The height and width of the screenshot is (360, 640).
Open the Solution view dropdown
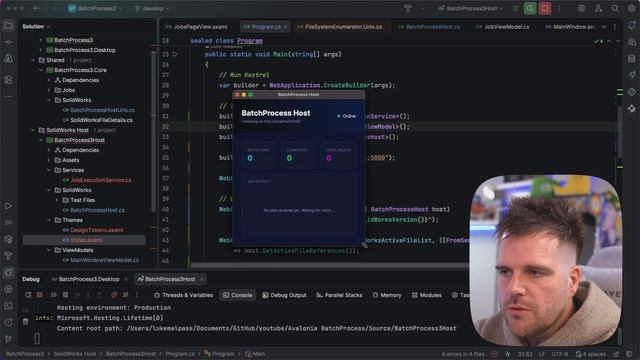point(36,27)
